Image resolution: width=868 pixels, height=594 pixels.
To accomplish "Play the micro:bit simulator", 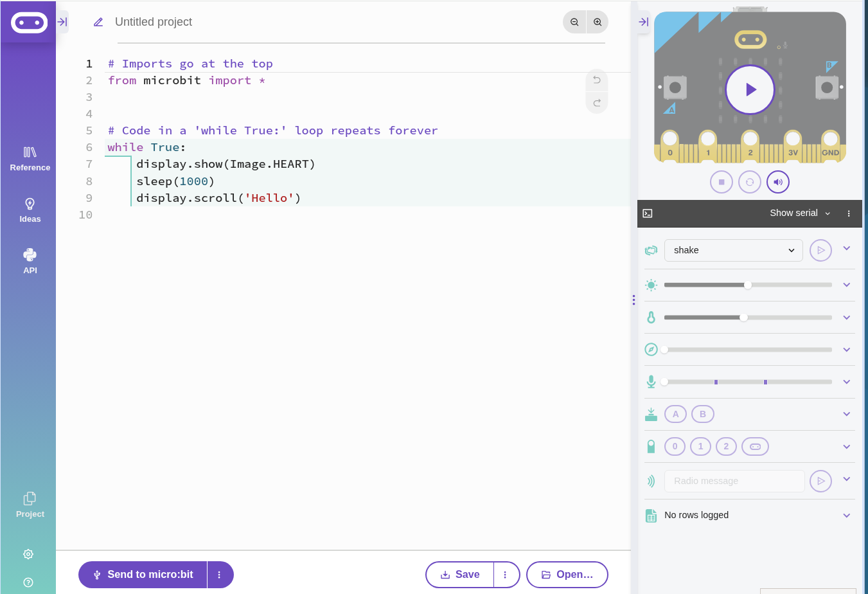I will 750,89.
